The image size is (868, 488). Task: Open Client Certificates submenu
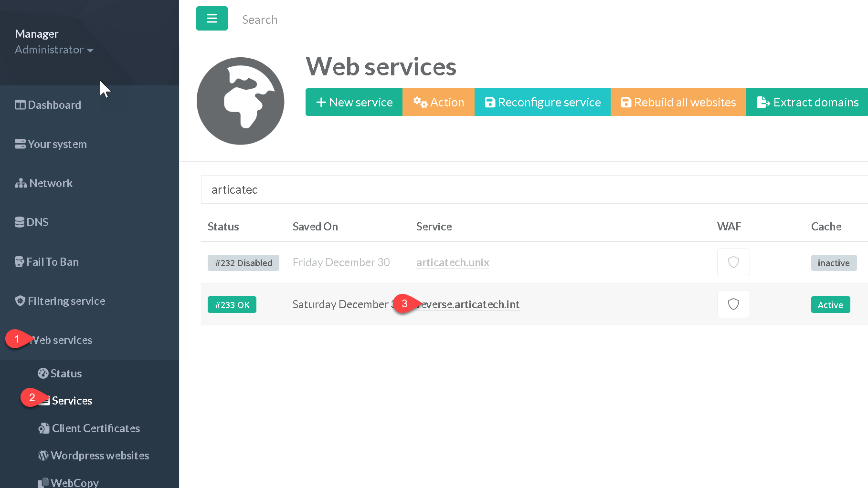click(95, 428)
